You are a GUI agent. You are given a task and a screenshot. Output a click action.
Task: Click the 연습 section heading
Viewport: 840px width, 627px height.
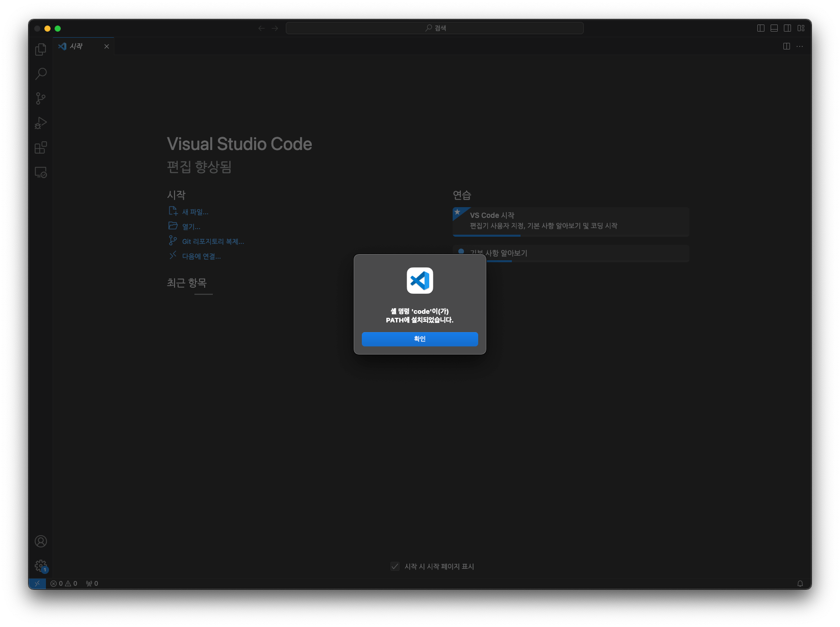[462, 195]
